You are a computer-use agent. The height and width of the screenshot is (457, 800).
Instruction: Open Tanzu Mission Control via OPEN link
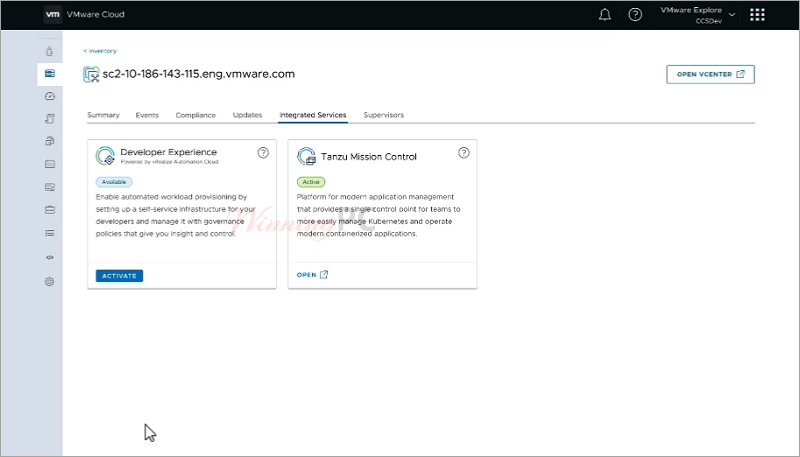click(312, 275)
